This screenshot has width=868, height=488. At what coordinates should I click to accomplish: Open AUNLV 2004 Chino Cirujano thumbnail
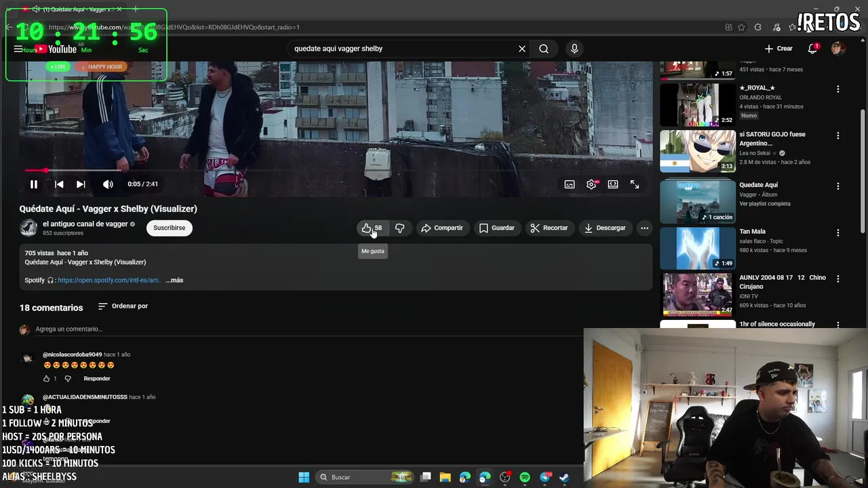[698, 294]
